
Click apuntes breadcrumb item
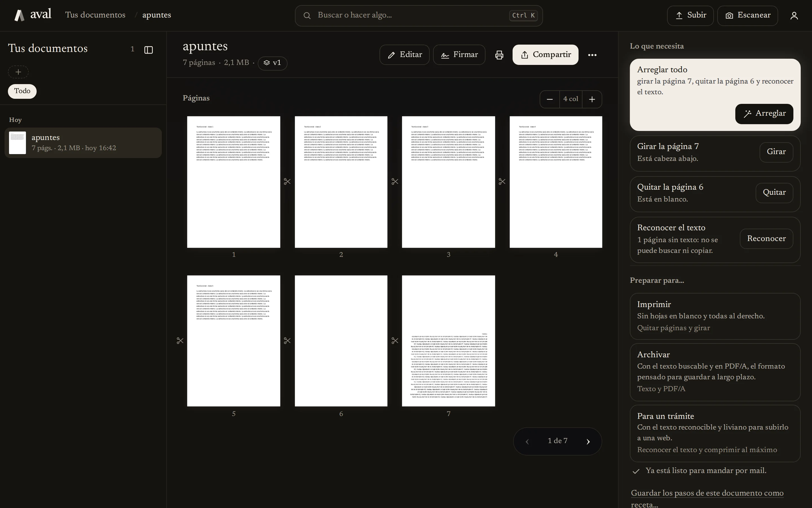tap(157, 15)
